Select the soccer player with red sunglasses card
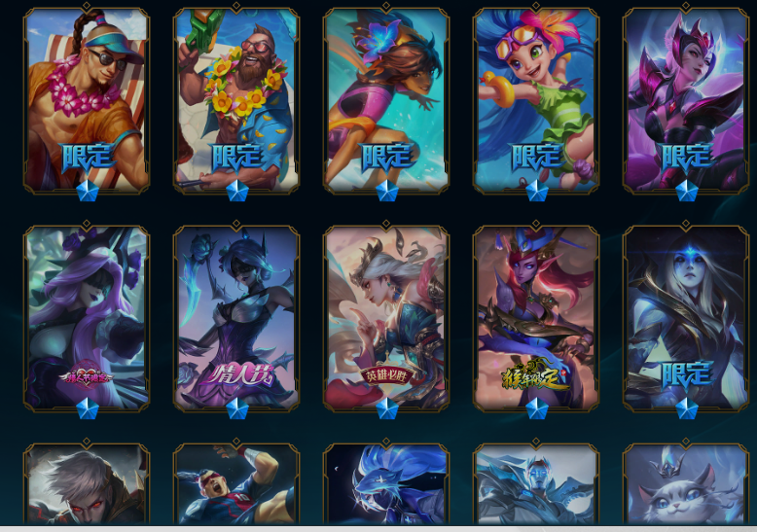Screen dimensions: 757x532 click(236, 483)
